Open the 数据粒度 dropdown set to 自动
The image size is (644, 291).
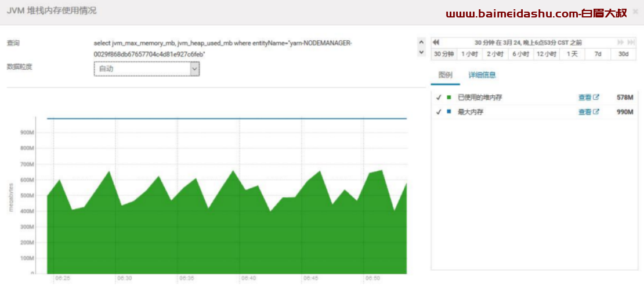(147, 69)
